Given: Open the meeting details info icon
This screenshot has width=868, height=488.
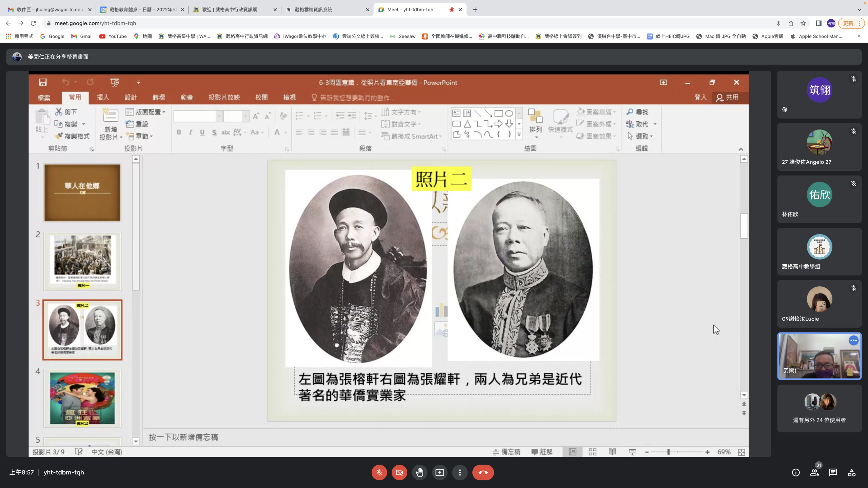Looking at the screenshot, I should coord(796,472).
